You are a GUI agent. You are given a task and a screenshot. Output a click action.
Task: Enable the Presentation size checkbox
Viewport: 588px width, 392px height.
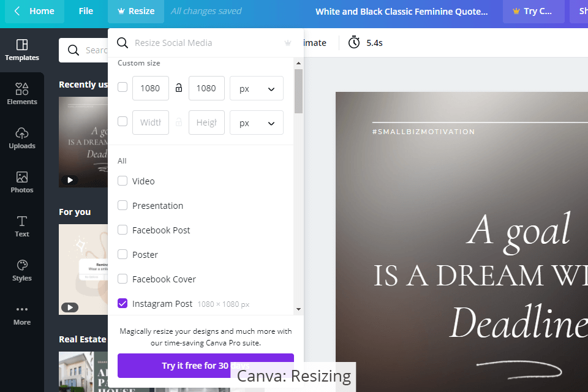click(x=123, y=205)
